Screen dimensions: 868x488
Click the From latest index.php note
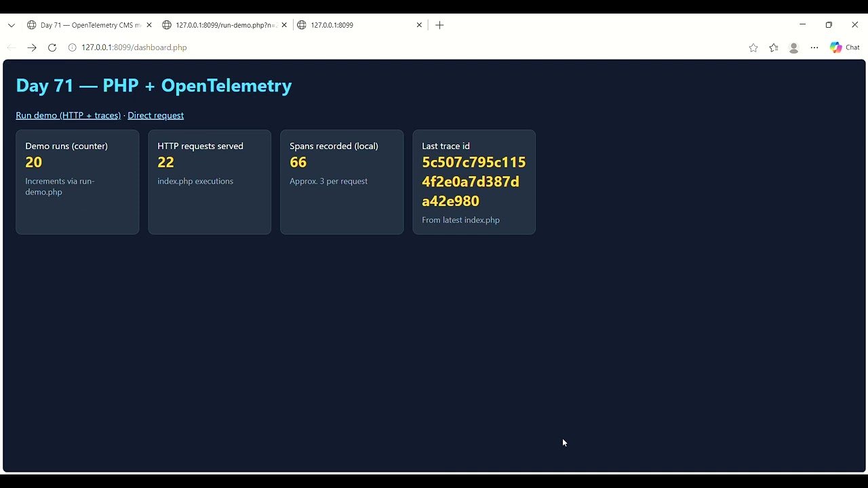click(x=461, y=220)
